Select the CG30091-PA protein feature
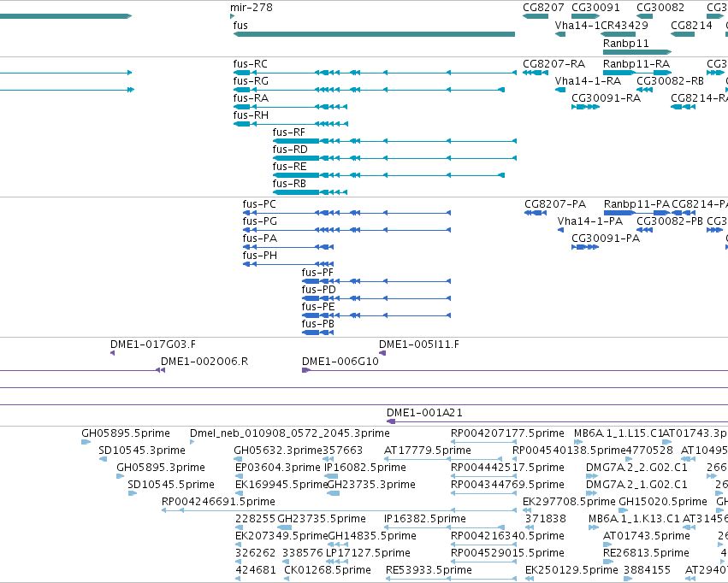The height and width of the screenshot is (583, 728). [585, 247]
